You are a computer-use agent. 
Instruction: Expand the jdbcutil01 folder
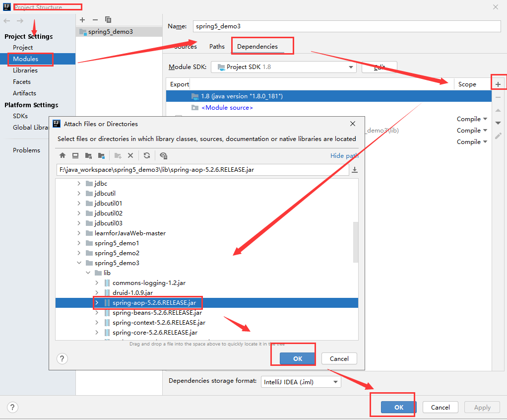click(x=79, y=204)
